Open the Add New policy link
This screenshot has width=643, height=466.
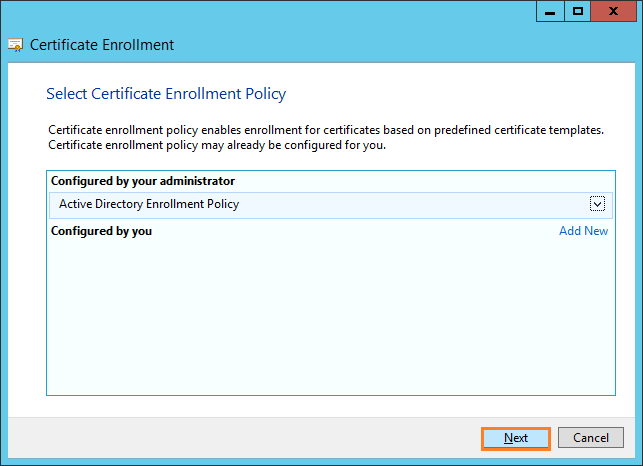pos(583,231)
